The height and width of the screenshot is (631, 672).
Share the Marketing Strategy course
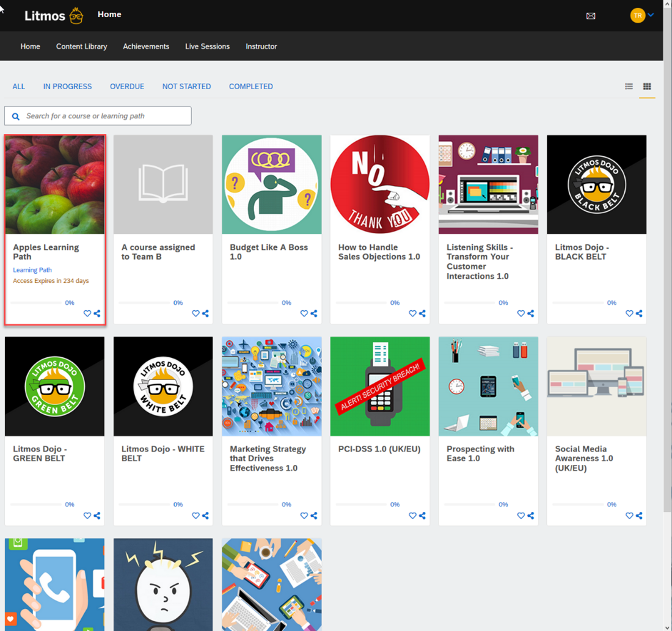click(314, 516)
